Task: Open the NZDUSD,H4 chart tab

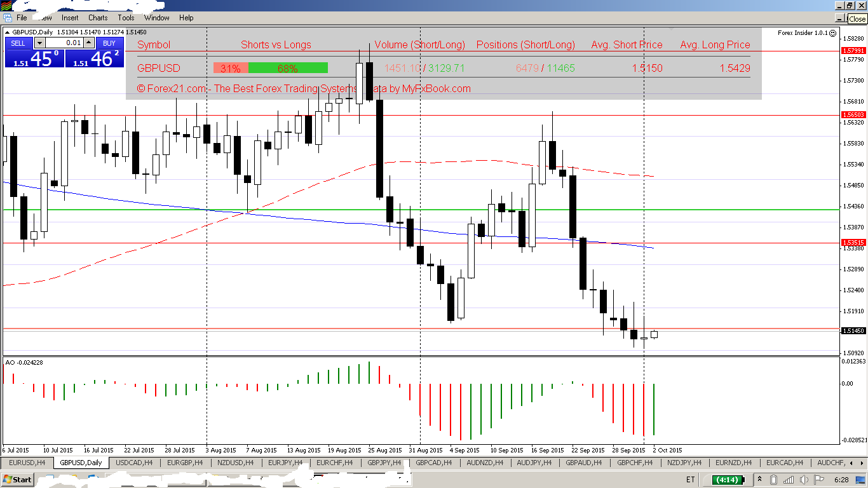Action: 236,463
